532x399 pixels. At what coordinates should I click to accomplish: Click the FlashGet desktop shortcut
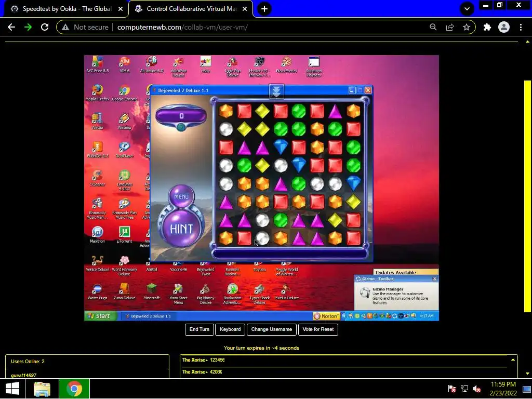pyautogui.click(x=97, y=150)
